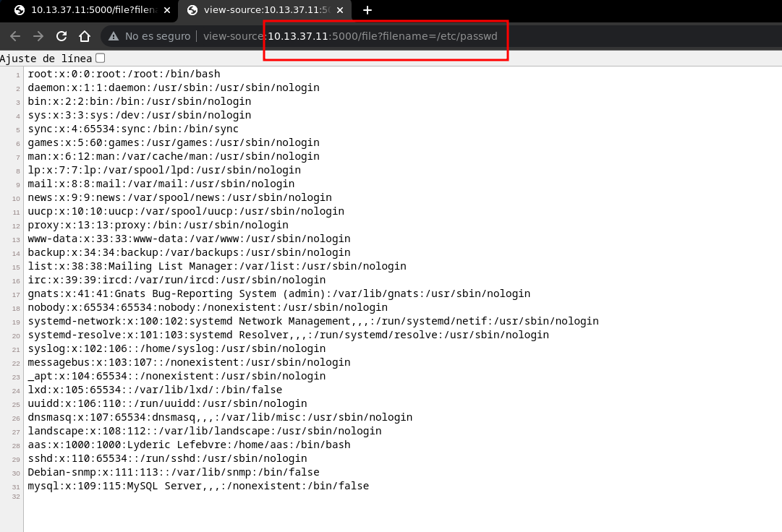Click the 'uucp:x:10:10' line
Viewport: 782px width, 532px height.
click(186, 211)
